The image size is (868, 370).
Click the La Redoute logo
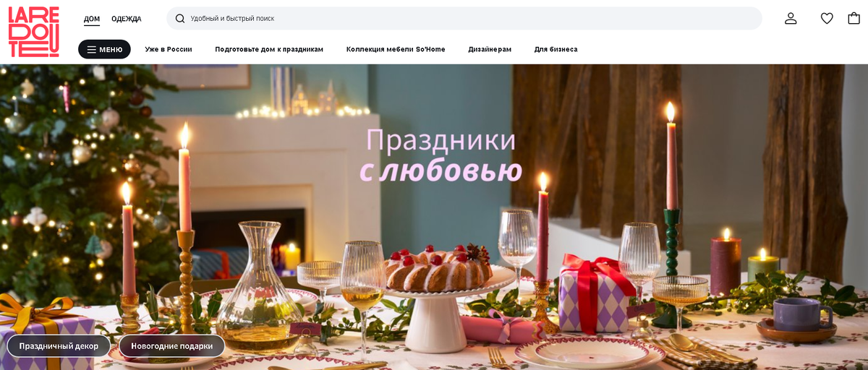(33, 32)
